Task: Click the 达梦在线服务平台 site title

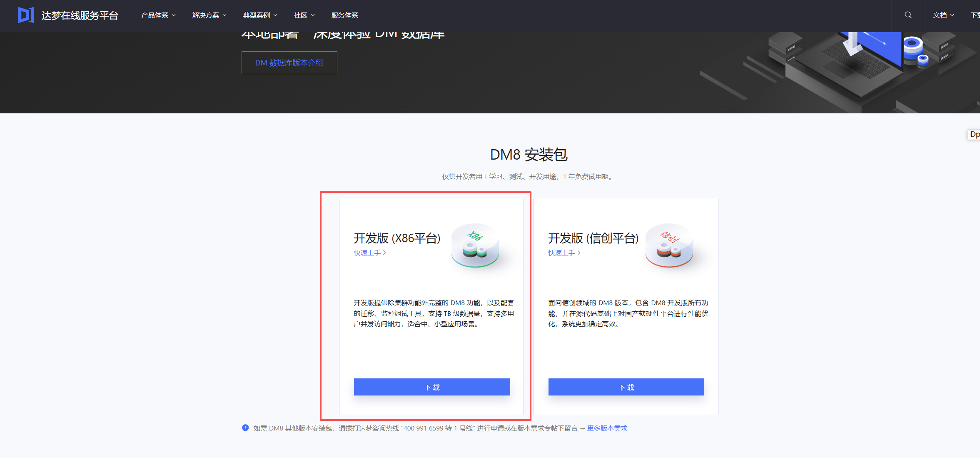Action: coord(80,15)
